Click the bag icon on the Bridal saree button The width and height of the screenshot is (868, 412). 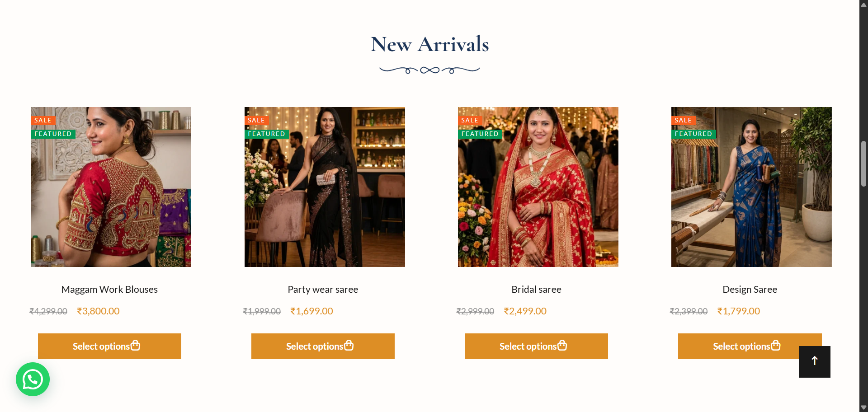[562, 346]
